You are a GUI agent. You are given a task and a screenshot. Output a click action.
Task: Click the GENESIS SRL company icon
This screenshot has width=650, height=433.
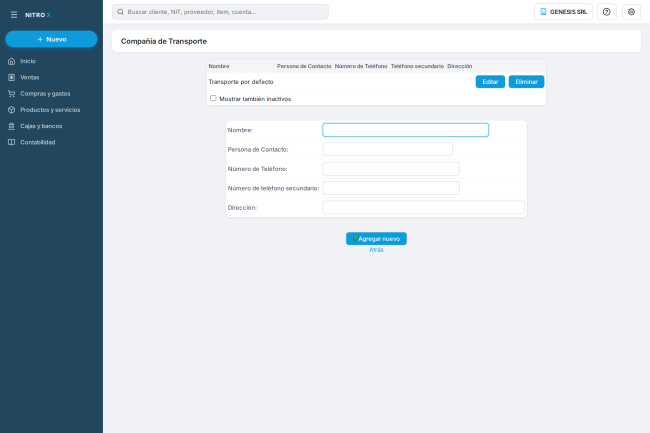coord(543,12)
